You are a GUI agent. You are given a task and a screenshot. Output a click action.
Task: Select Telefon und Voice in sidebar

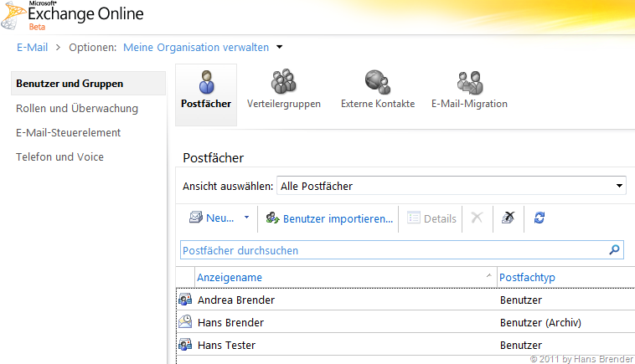coord(59,156)
